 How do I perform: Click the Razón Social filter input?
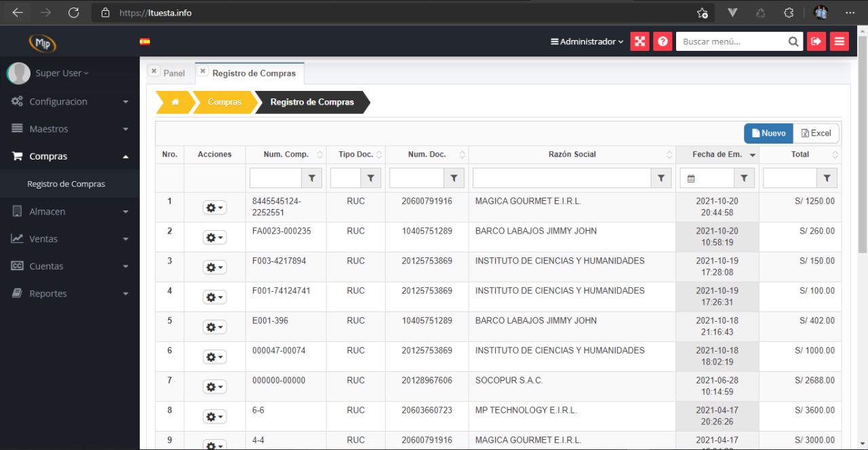562,178
